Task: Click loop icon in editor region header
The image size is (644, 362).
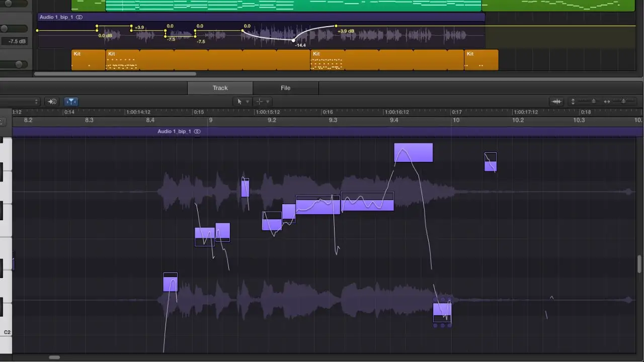Action: [197, 132]
